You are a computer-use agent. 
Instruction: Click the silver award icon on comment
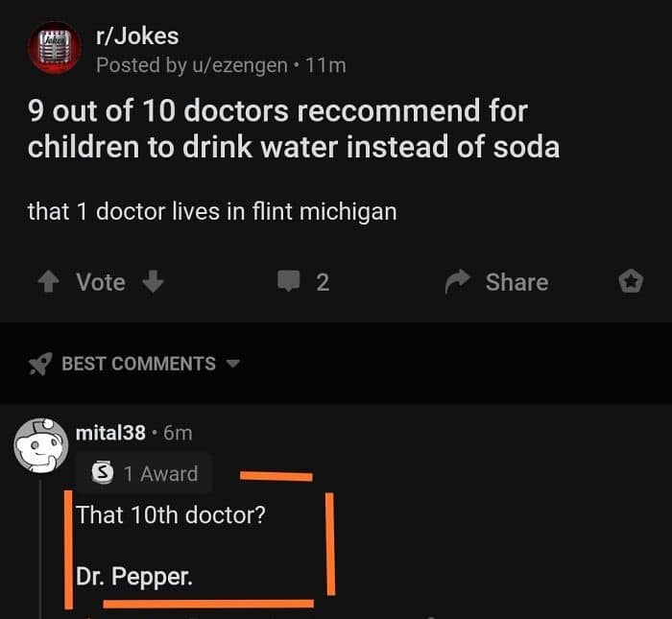(x=103, y=473)
